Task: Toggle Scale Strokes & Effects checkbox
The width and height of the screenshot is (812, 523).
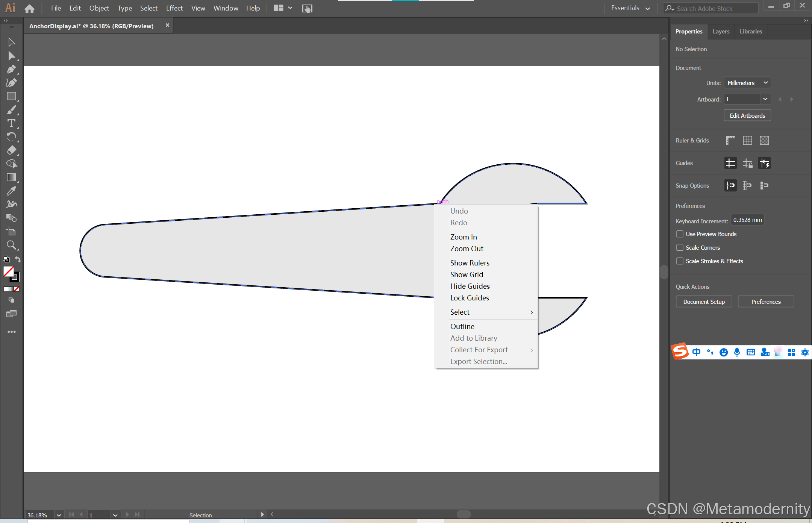Action: click(x=680, y=261)
